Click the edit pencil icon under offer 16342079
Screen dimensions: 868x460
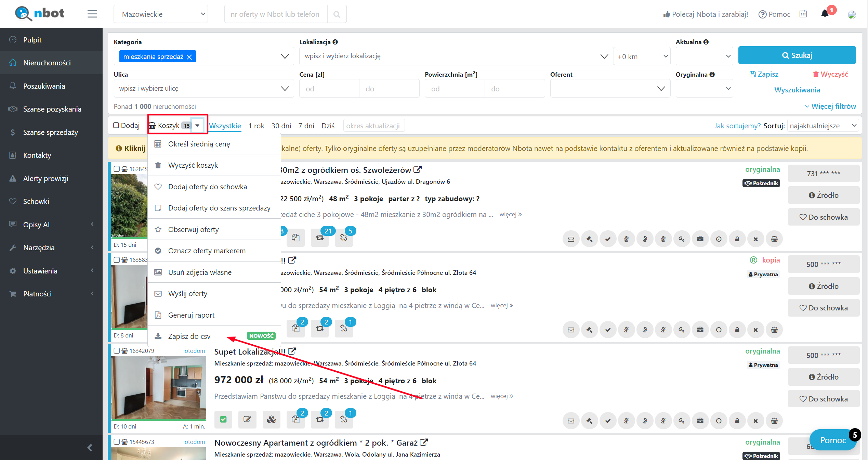[247, 419]
